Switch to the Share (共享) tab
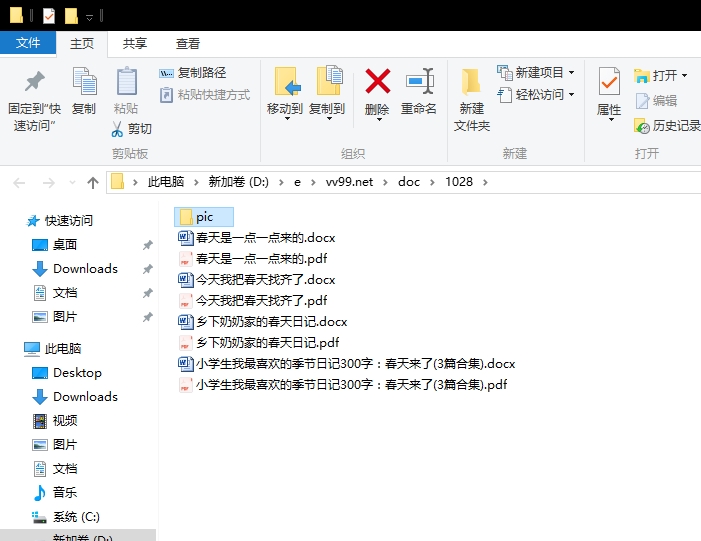 (135, 44)
